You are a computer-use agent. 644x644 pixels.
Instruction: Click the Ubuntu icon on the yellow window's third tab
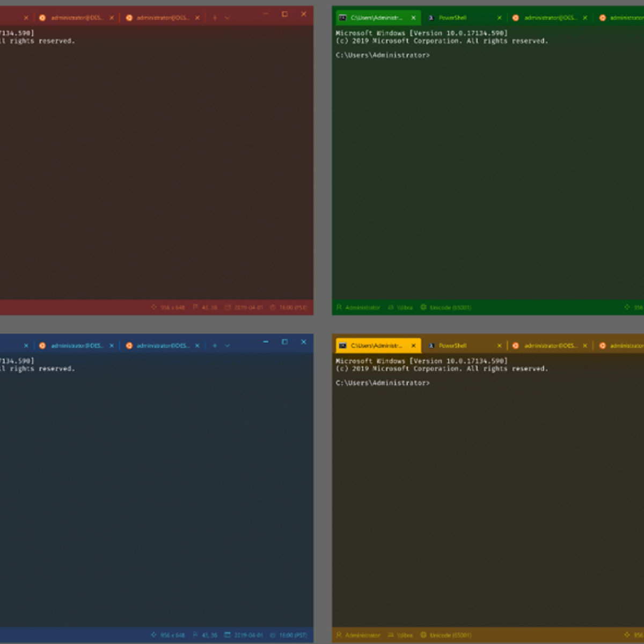(x=515, y=346)
